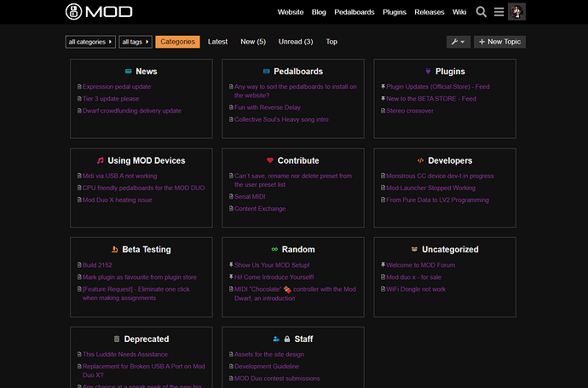This screenshot has width=588, height=388.
Task: Open the search magnifier icon
Action: click(481, 12)
